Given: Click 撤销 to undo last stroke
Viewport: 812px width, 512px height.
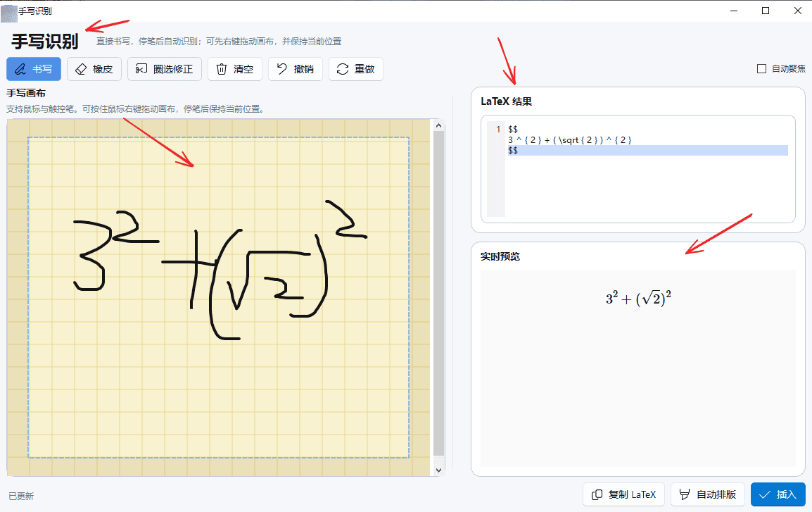Looking at the screenshot, I should pos(296,69).
